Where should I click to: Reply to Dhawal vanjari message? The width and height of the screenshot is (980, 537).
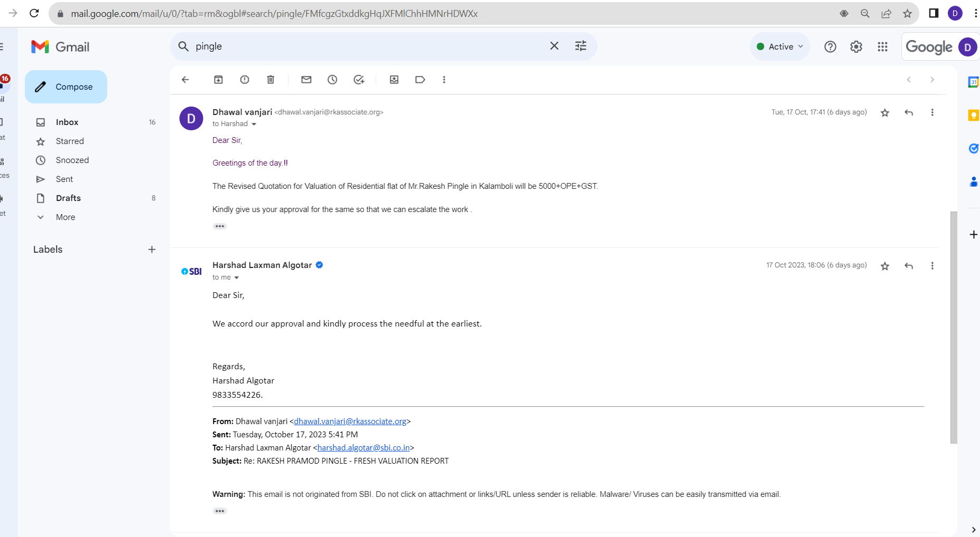point(909,112)
